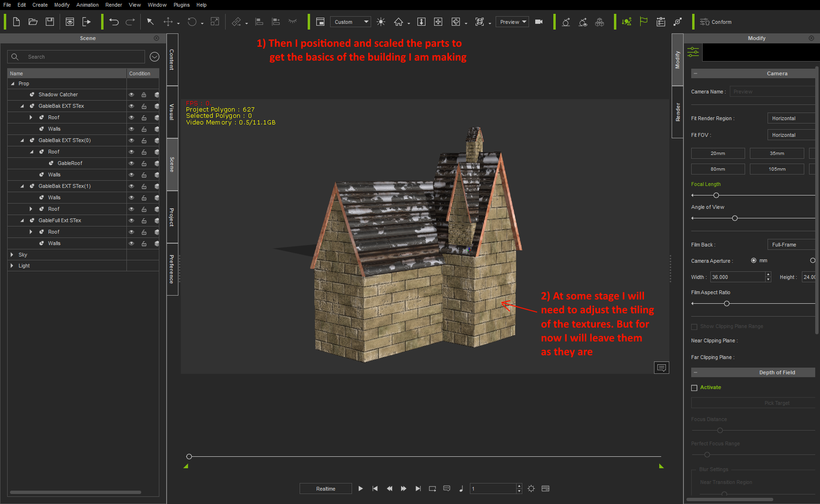Show the timeline panel icon
This screenshot has width=820, height=504.
(546, 489)
